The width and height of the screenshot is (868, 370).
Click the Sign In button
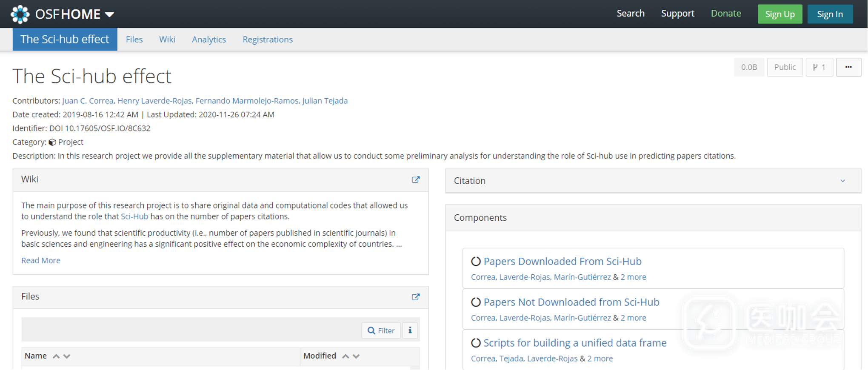tap(830, 14)
